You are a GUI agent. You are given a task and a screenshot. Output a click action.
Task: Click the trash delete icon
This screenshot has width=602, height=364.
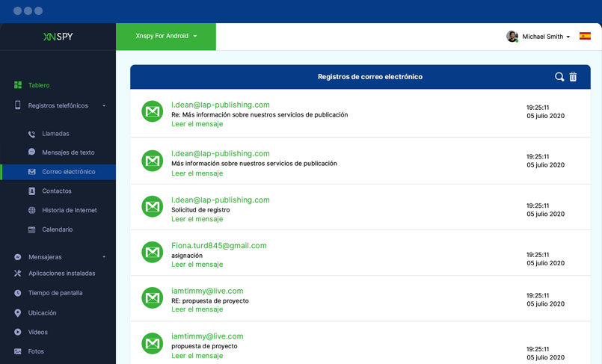coord(573,77)
